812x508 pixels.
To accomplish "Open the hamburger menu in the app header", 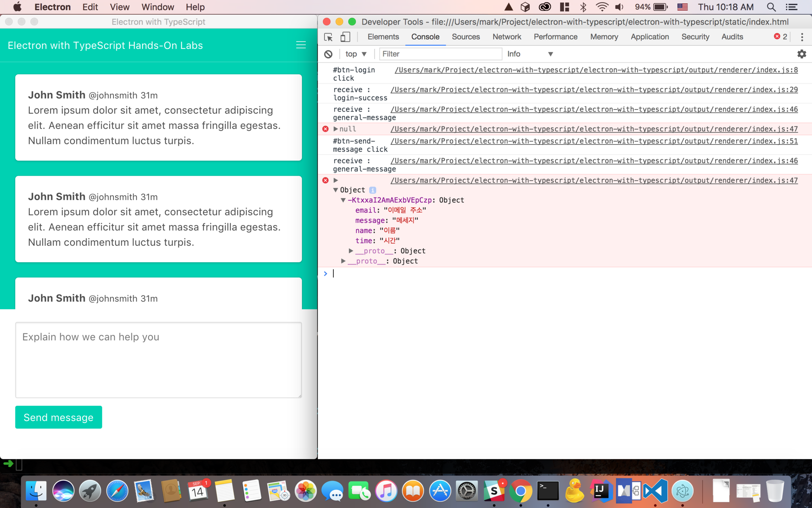I will click(x=301, y=45).
